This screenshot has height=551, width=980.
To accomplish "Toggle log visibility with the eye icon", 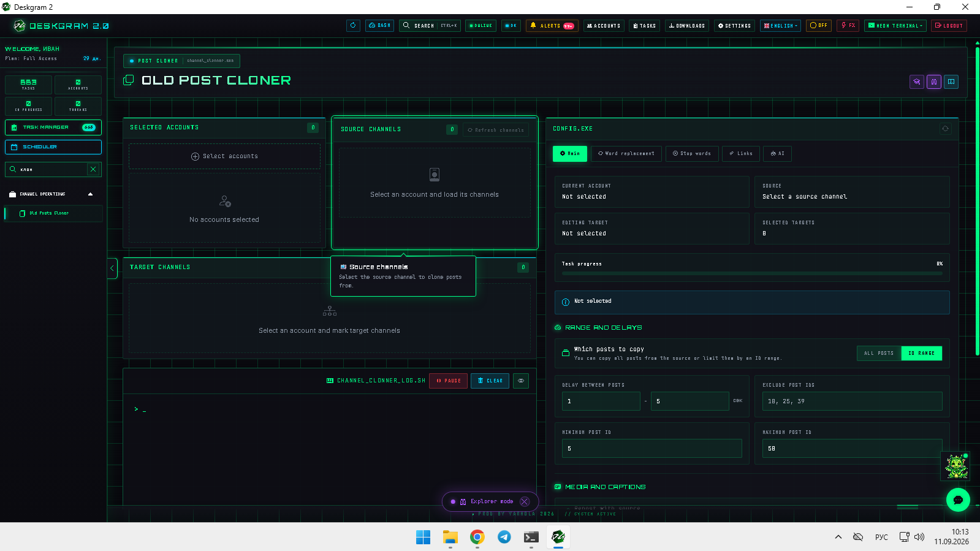I will coord(521,381).
